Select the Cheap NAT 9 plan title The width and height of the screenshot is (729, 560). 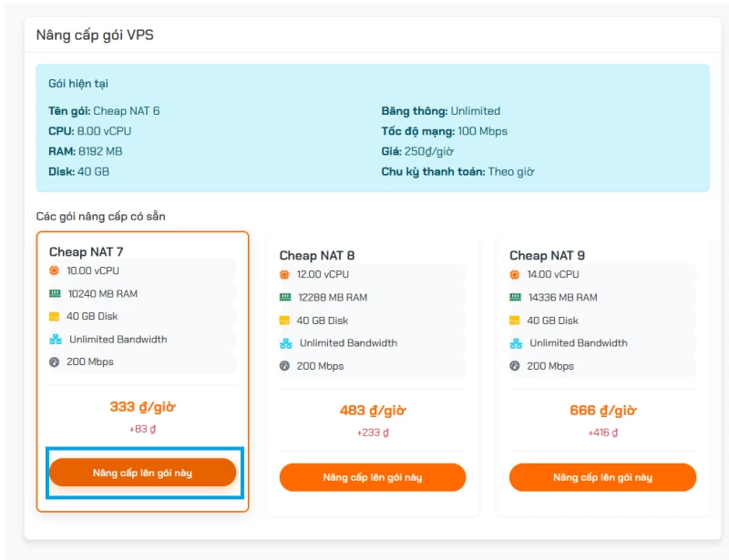tap(547, 256)
